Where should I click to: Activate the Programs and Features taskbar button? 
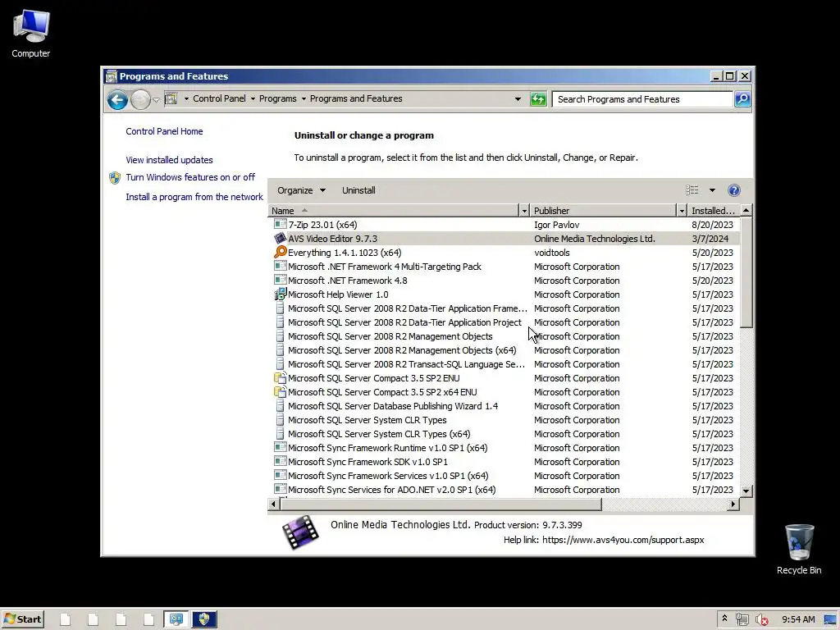pyautogui.click(x=176, y=619)
